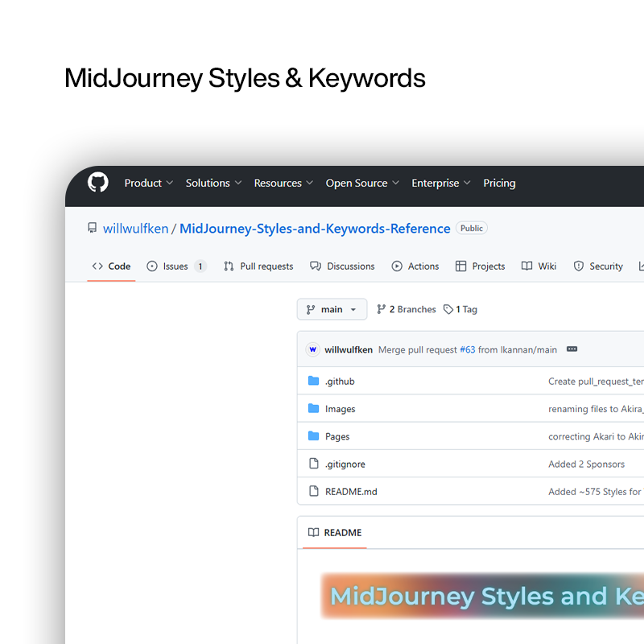This screenshot has height=644, width=644.
Task: Select the Code tab
Action: point(111,266)
